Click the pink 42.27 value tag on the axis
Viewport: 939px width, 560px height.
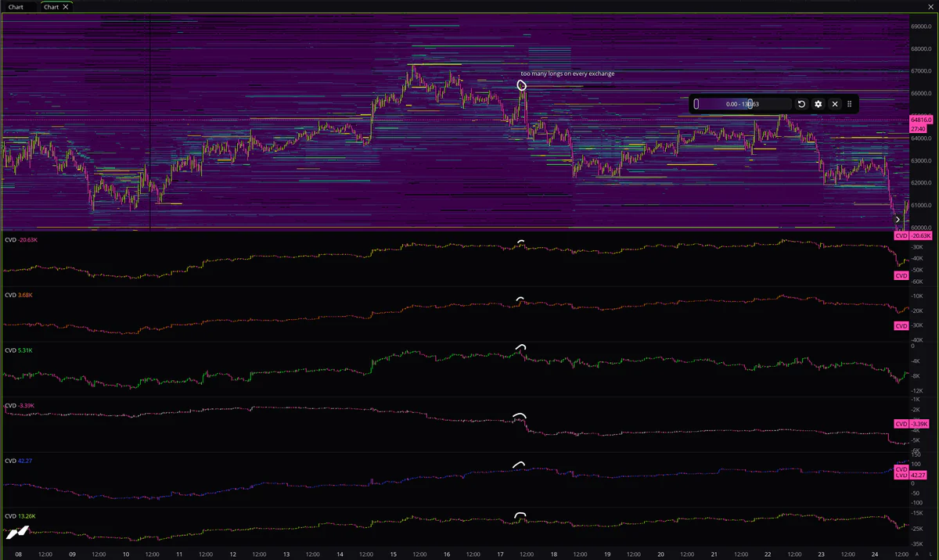pyautogui.click(x=918, y=475)
